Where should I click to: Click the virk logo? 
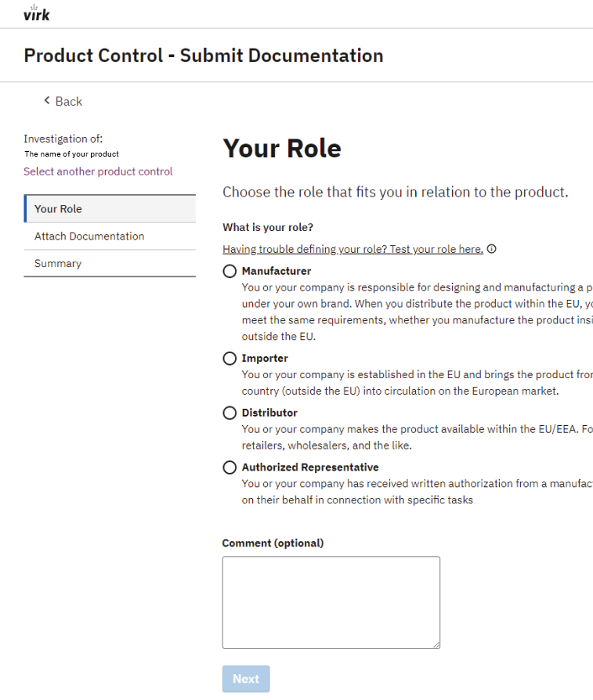36,13
